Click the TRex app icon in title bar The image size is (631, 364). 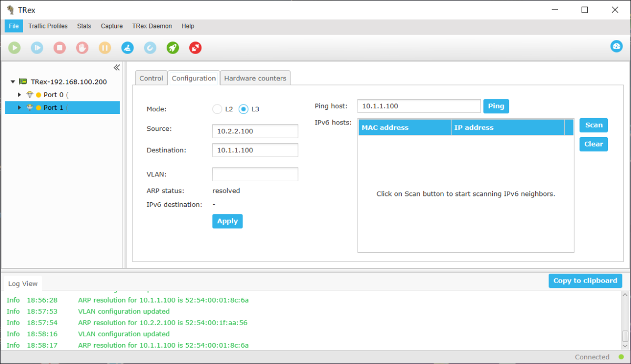coord(10,9)
